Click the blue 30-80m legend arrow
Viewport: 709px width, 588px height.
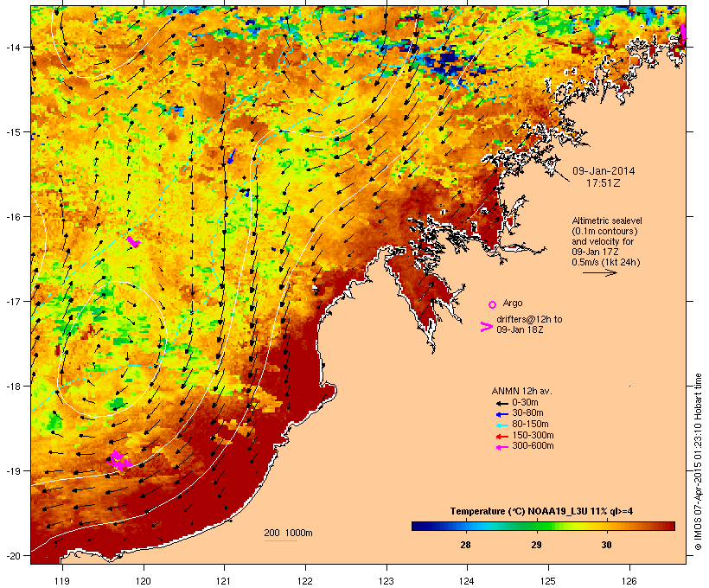[x=501, y=414]
